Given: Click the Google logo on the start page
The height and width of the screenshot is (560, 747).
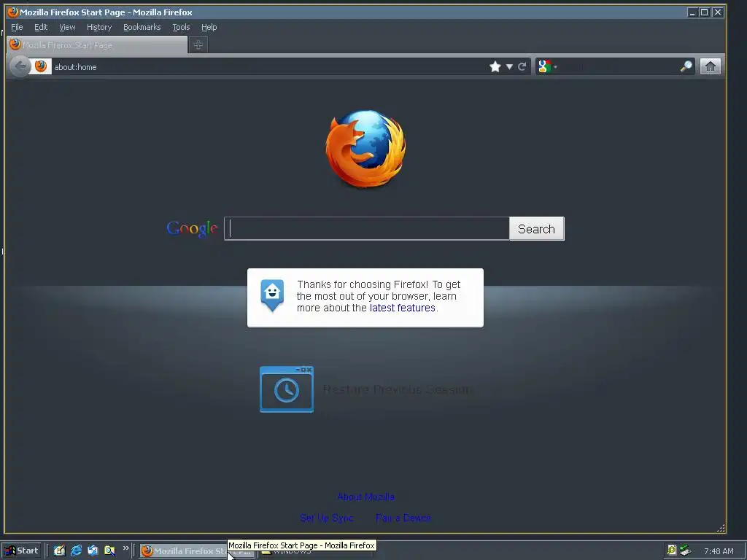Looking at the screenshot, I should [x=193, y=229].
